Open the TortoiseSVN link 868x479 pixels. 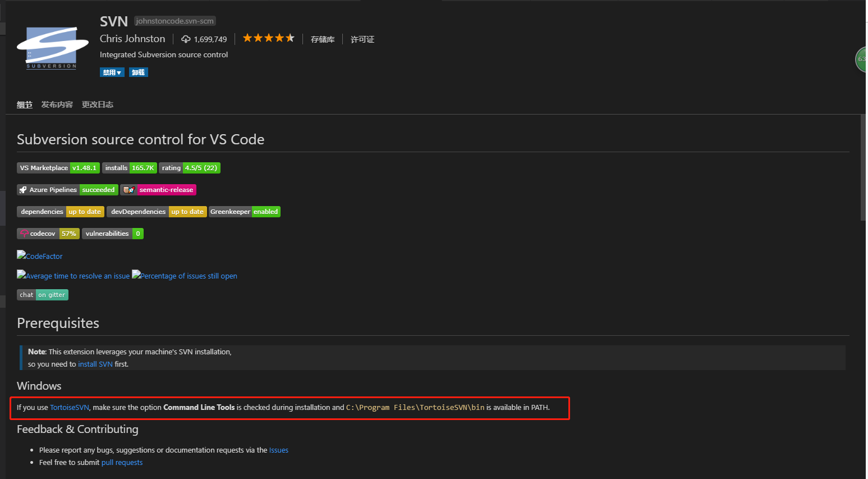[70, 407]
